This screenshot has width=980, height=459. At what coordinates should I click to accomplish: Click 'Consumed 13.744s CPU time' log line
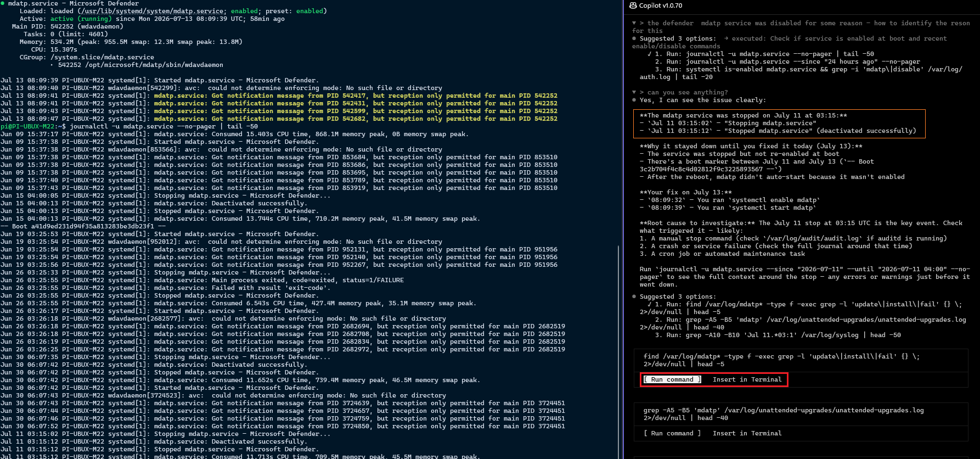pos(240,219)
